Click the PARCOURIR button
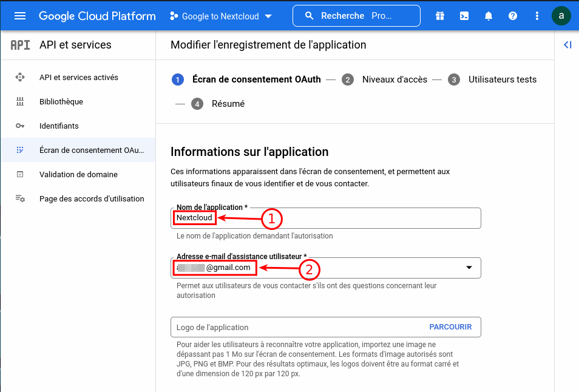The image size is (579, 392). tap(450, 327)
